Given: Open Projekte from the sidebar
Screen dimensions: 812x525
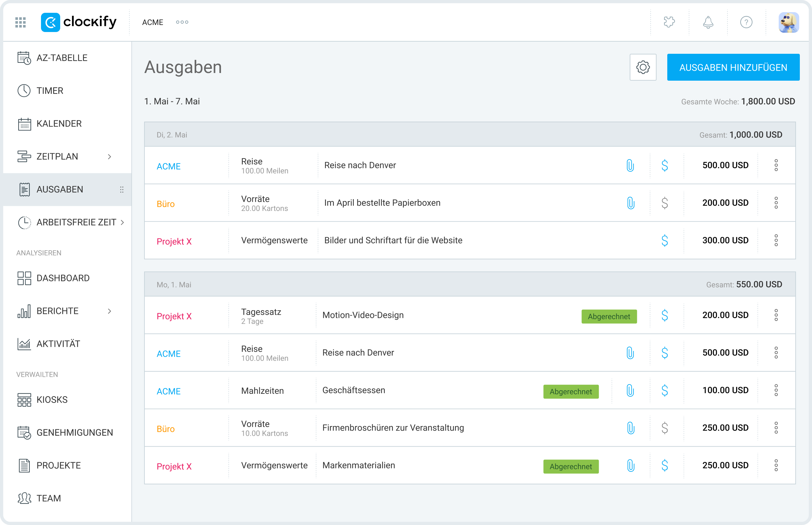Looking at the screenshot, I should coord(59,465).
